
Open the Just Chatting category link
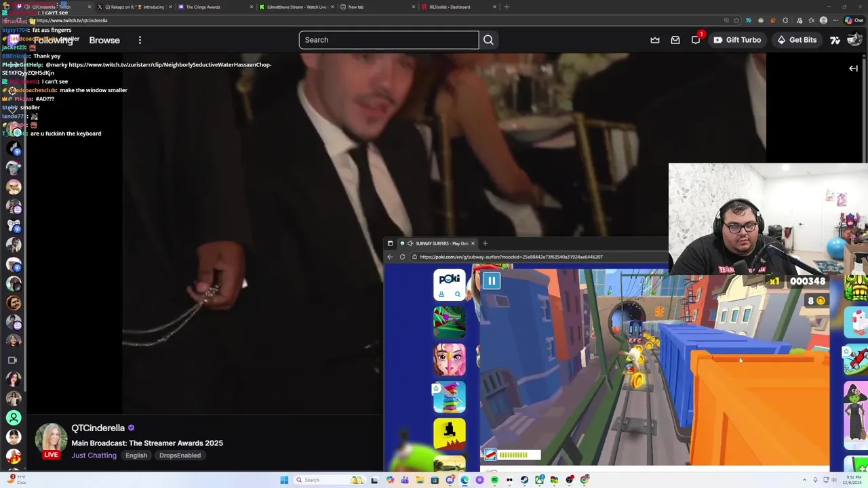pyautogui.click(x=94, y=455)
